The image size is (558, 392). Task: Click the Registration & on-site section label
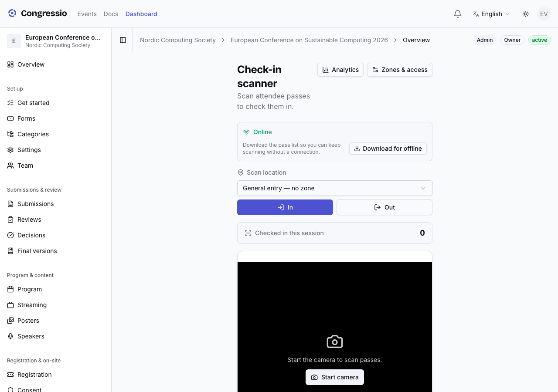34,361
